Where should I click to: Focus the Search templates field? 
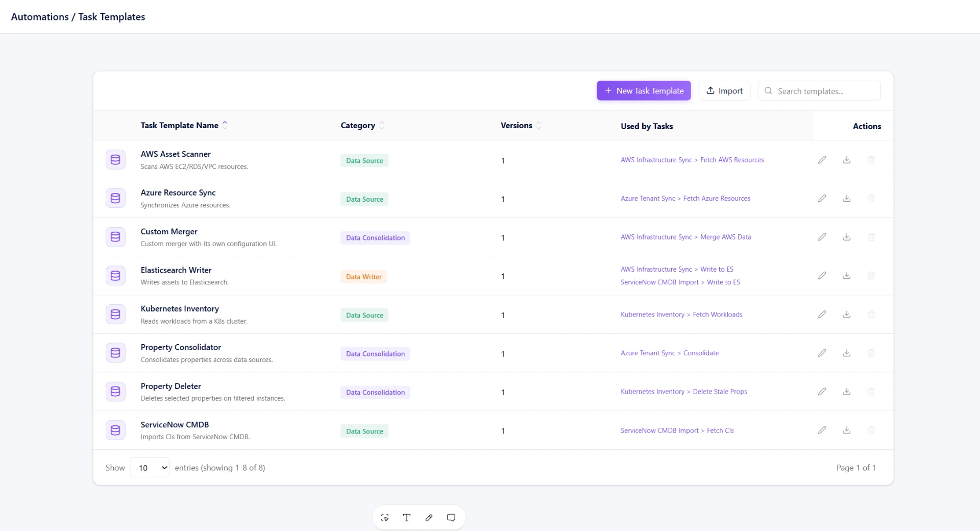coord(819,91)
